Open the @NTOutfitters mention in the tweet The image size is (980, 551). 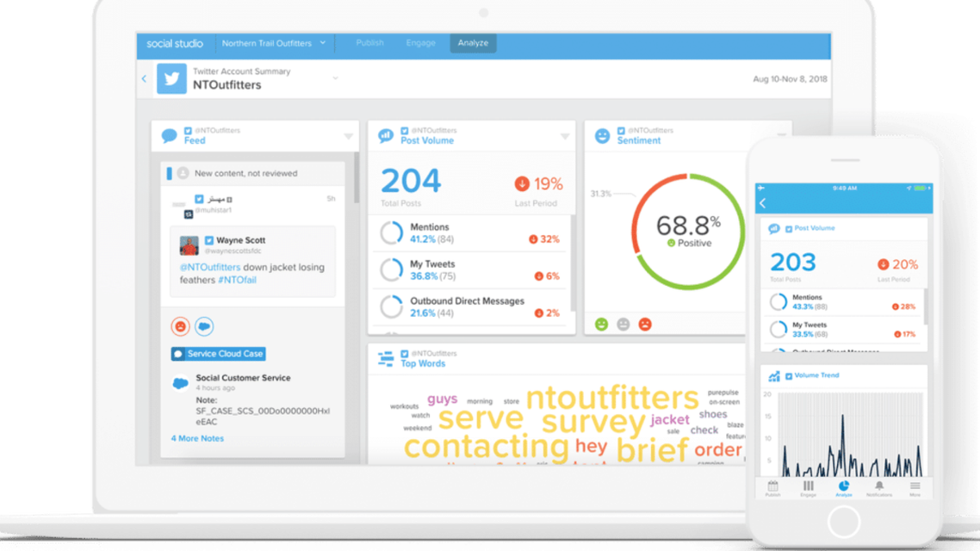tap(210, 268)
